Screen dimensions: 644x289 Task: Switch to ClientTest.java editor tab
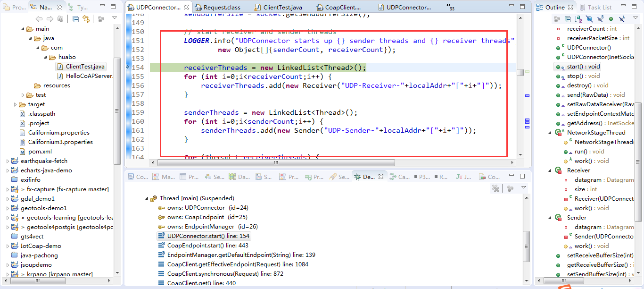[279, 8]
